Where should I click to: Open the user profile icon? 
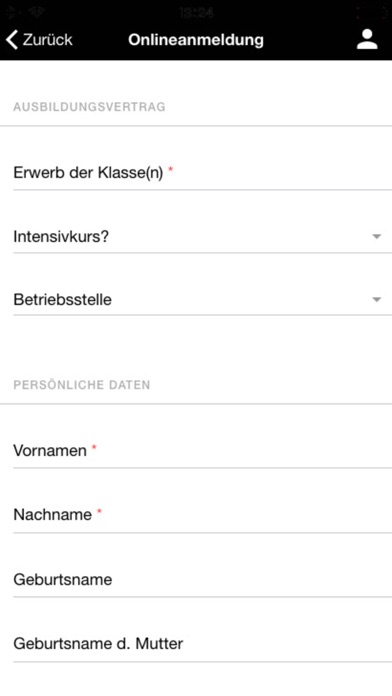367,40
